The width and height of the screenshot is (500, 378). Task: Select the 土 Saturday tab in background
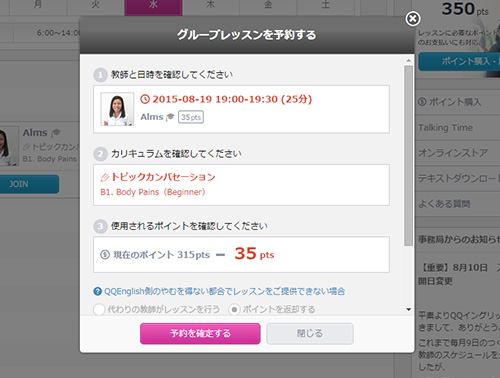tap(326, 7)
